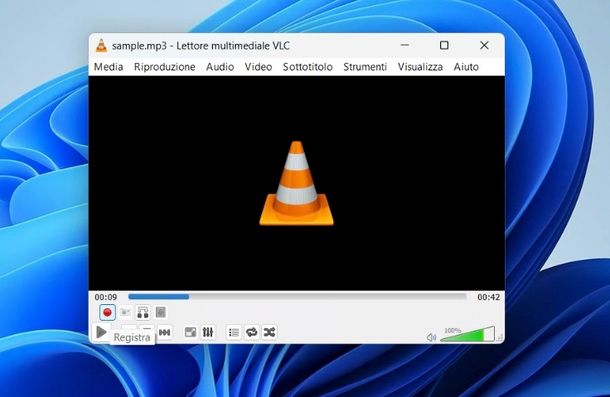Show the playlist view
The image size is (610, 397).
point(234,332)
